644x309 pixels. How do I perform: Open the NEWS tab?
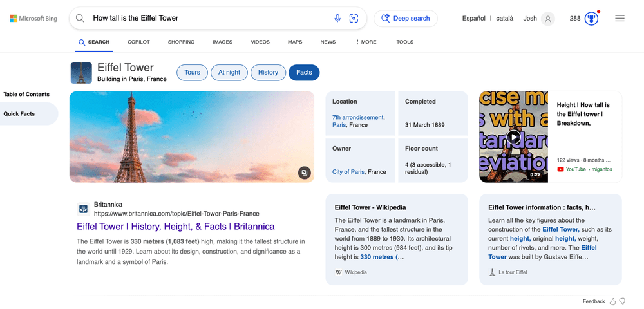pyautogui.click(x=328, y=42)
